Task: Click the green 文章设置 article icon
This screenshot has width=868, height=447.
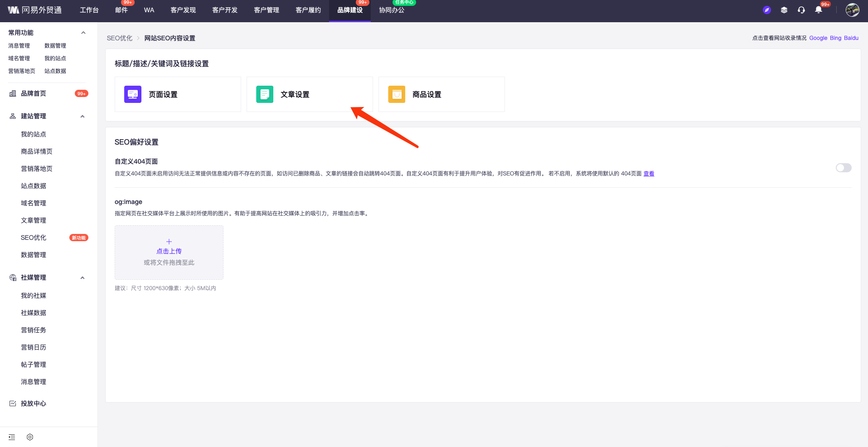Action: click(x=265, y=94)
